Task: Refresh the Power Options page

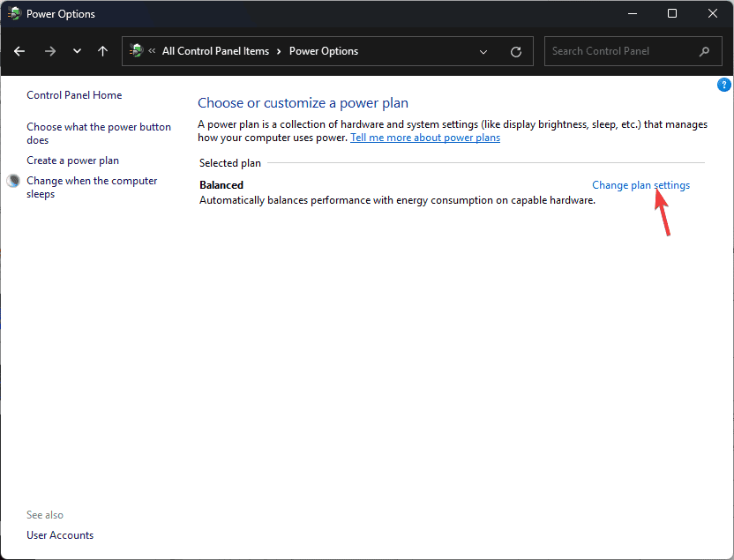Action: [516, 52]
